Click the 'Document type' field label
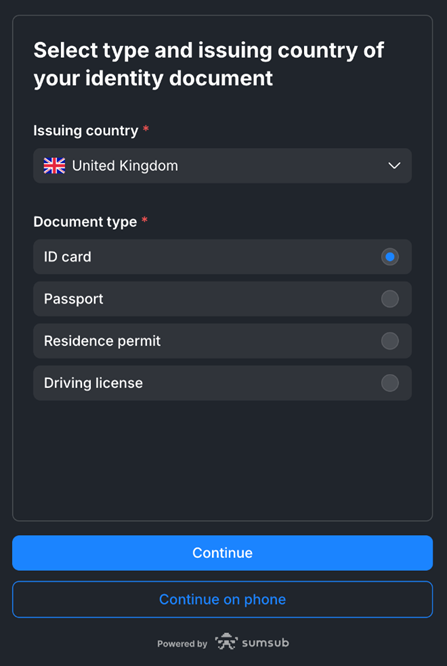The height and width of the screenshot is (666, 447). point(85,222)
